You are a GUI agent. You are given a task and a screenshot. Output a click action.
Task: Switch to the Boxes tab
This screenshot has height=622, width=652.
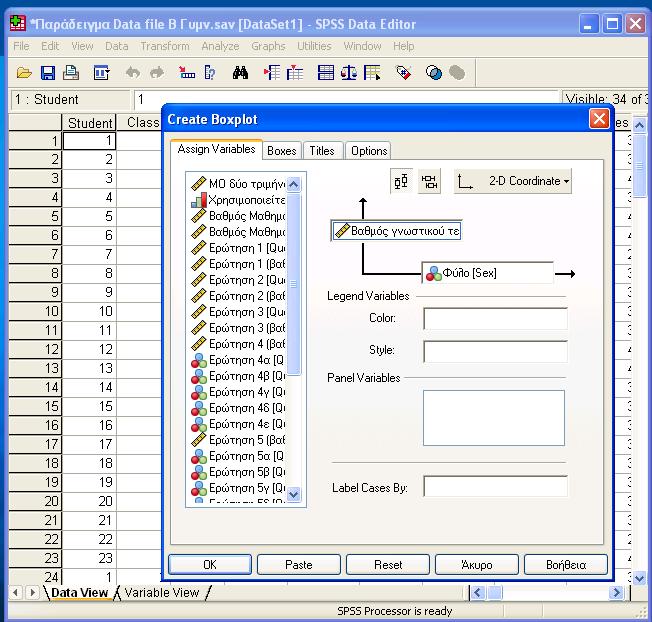282,151
